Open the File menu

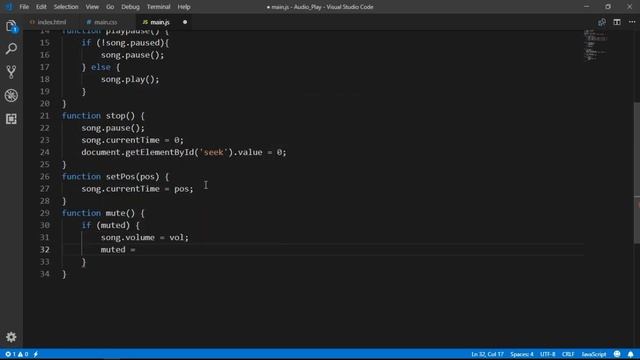(x=24, y=7)
